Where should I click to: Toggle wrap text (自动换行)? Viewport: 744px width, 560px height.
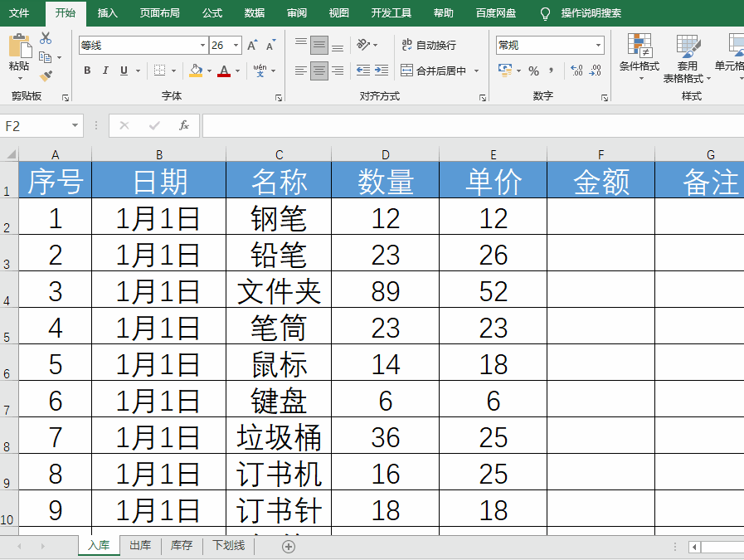(429, 45)
